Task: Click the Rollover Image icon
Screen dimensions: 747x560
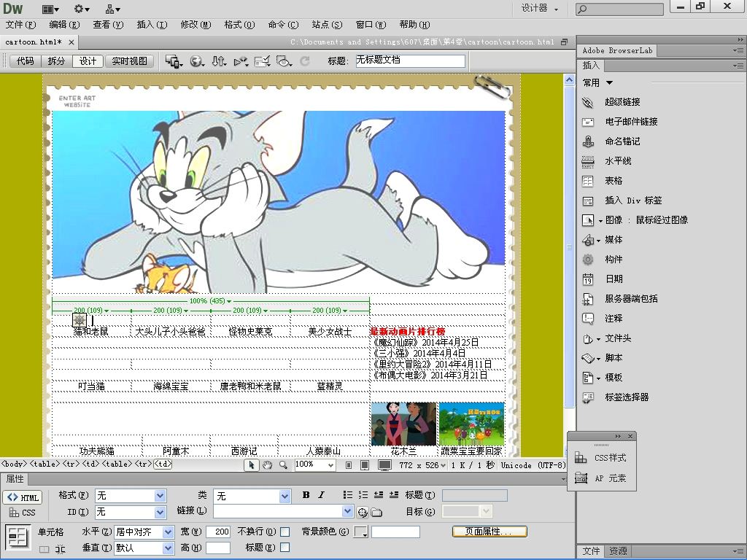Action: click(588, 220)
